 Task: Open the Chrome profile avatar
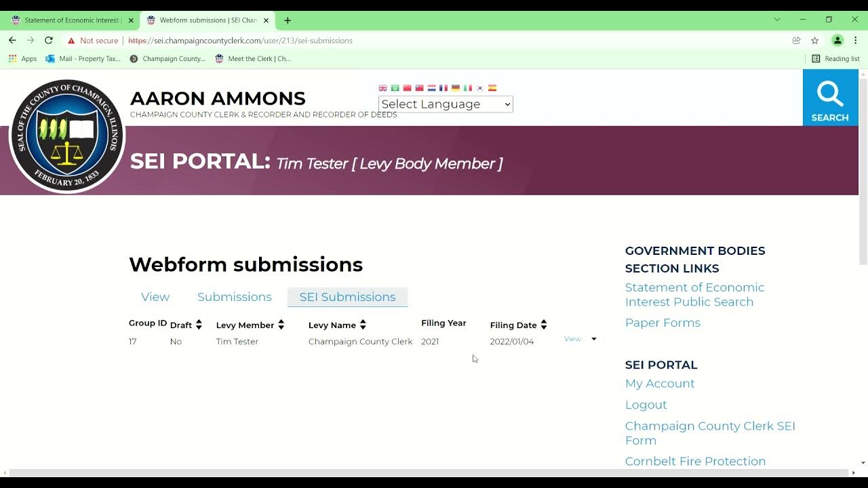(837, 41)
